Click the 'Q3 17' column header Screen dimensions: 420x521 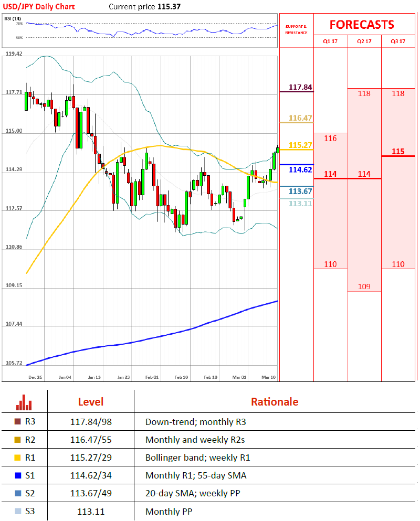tap(398, 41)
